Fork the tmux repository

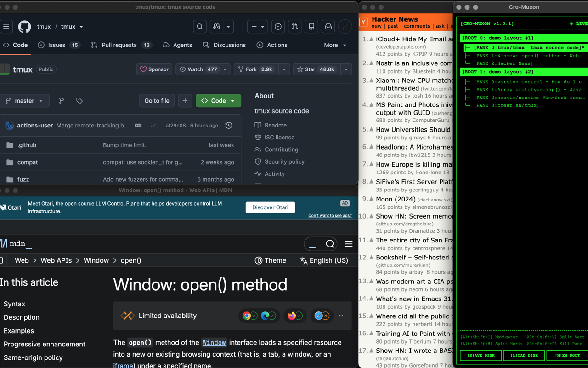[x=255, y=69]
